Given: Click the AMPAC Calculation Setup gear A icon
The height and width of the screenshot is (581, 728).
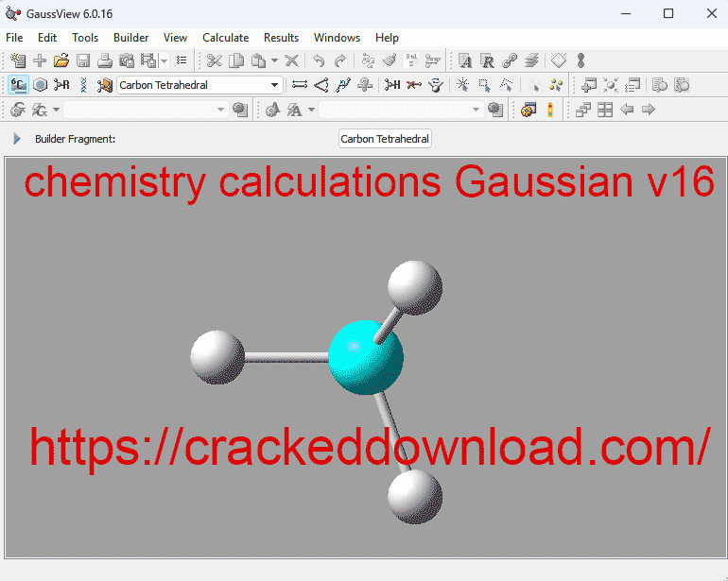Looking at the screenshot, I should click(273, 110).
